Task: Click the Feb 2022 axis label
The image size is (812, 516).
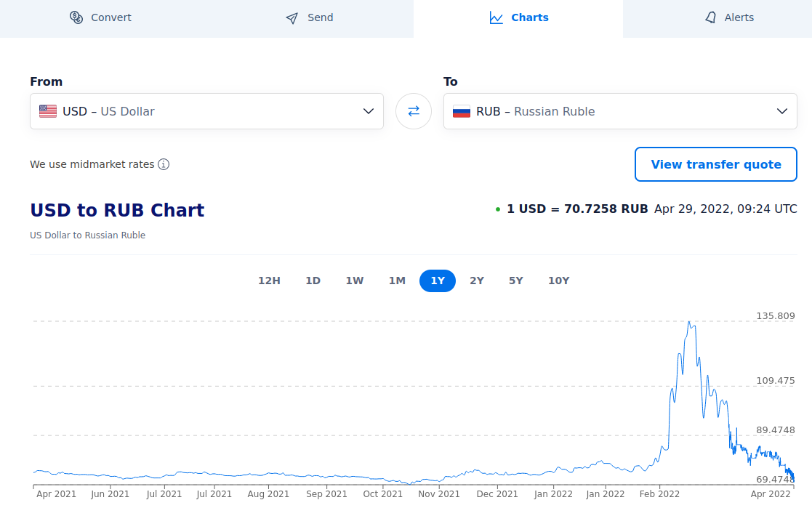Action: 659,493
